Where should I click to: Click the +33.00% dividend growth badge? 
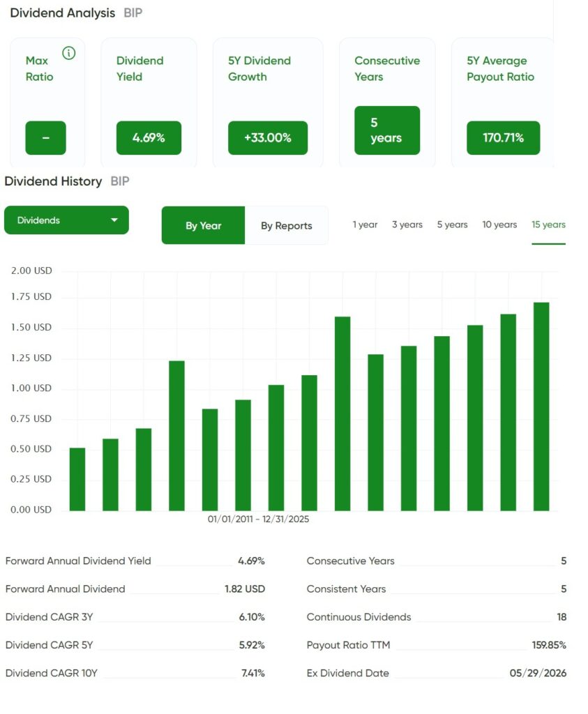pos(268,138)
